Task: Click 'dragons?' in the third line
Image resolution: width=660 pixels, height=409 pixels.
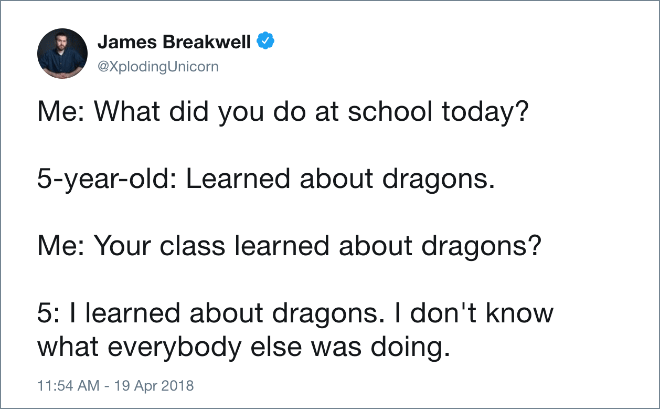Action: click(481, 247)
